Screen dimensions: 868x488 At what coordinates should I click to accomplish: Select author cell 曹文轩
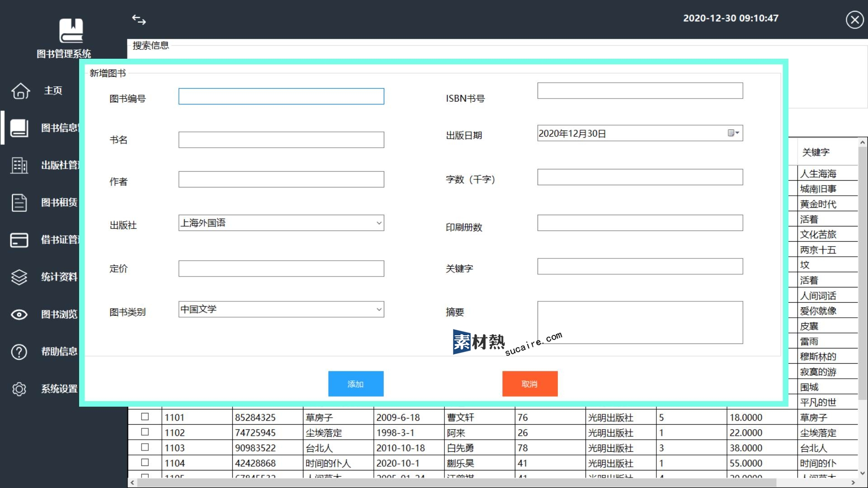pos(479,418)
